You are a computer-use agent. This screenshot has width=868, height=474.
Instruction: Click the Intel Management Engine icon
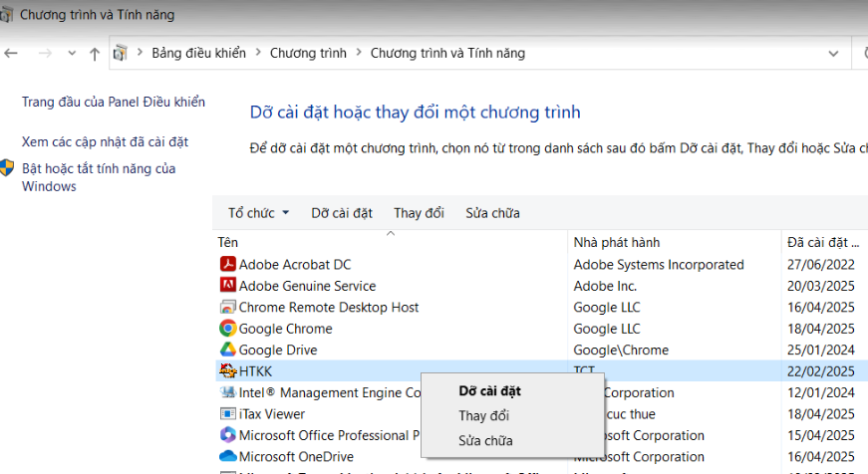tap(227, 392)
